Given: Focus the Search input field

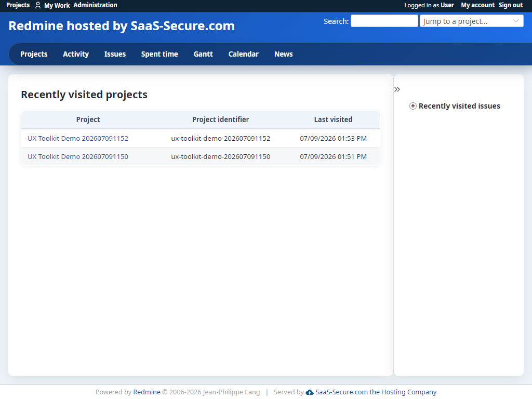Looking at the screenshot, I should point(384,21).
